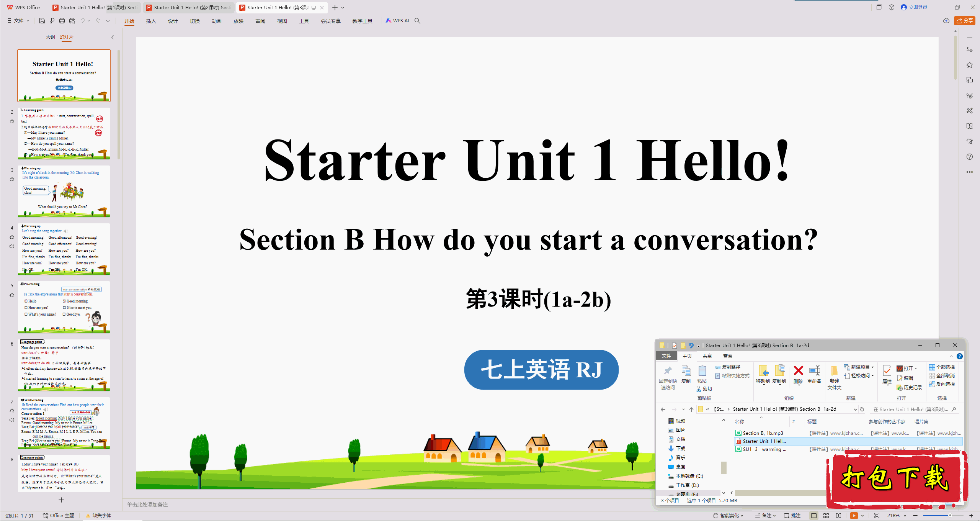Click the orange Share button
The height and width of the screenshot is (521, 980).
(965, 21)
